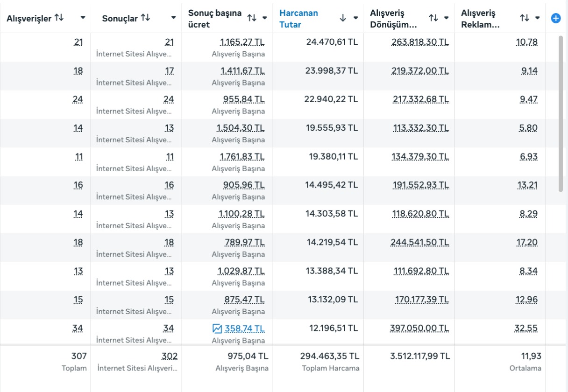Click the 17,20 ROAS value
The width and height of the screenshot is (568, 392).
[526, 242]
